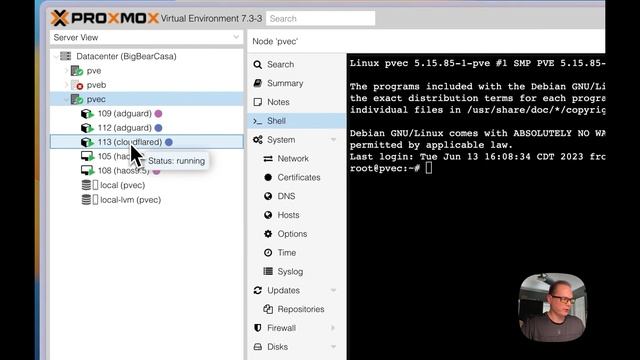Open the Network menu item

pyautogui.click(x=297, y=158)
